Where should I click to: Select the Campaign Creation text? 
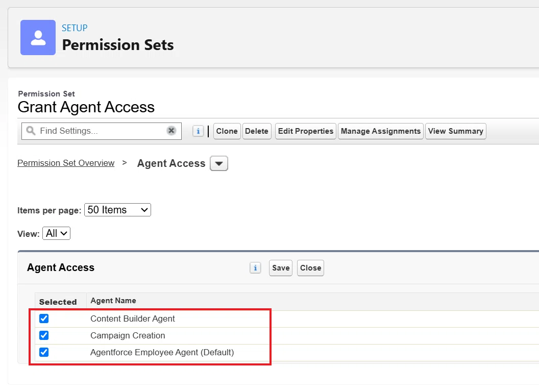click(128, 336)
